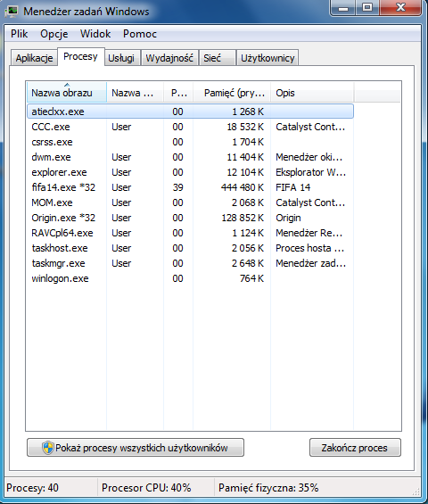Screen dimensions: 428x504
Task: Click the Task Manager title bar icon
Action: (12, 12)
